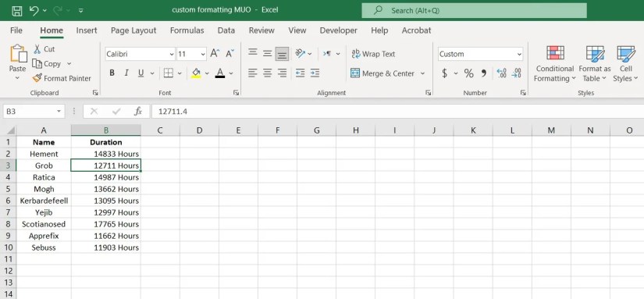Click the formula bar showing 12711.4
644x299 pixels.
[x=397, y=112]
